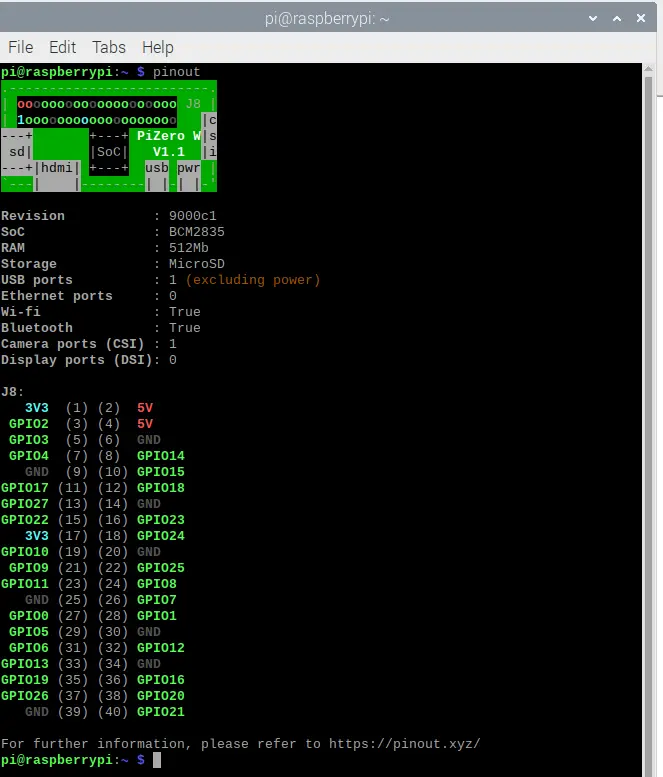Screen dimensions: 663x777
Task: Click the GPIO8 pin label
Action: [157, 584]
